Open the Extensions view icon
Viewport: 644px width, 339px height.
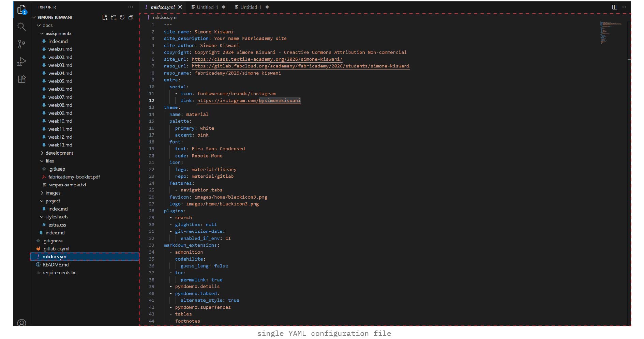click(21, 79)
